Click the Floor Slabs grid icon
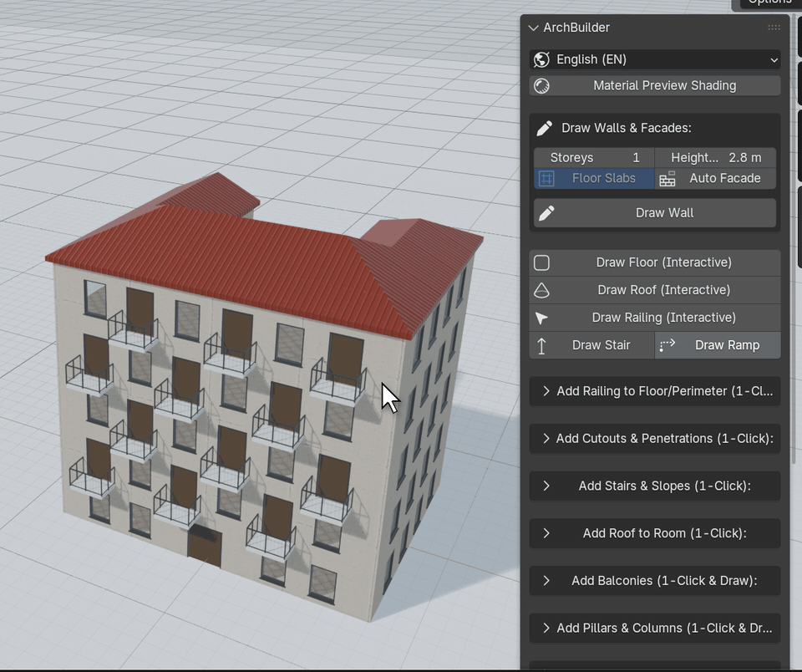The width and height of the screenshot is (802, 672). click(546, 179)
